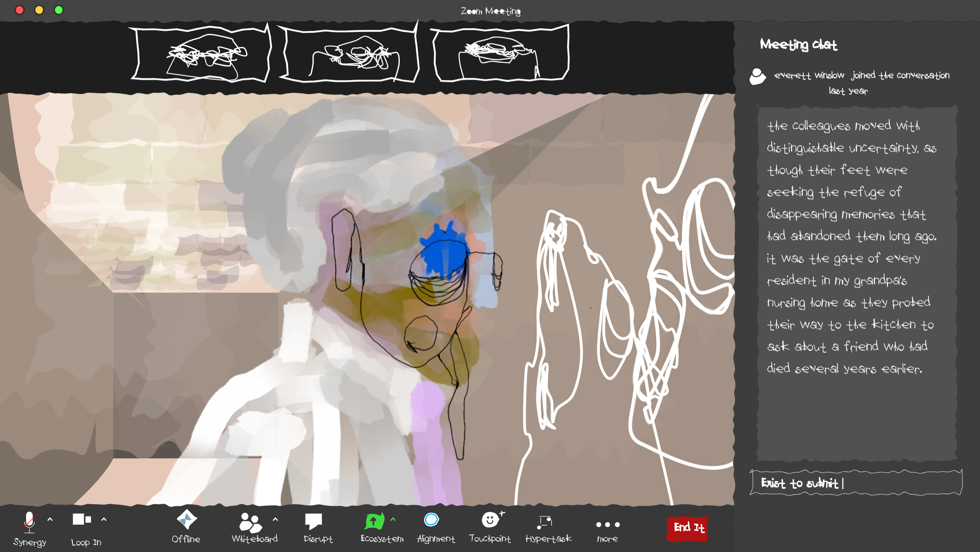The width and height of the screenshot is (980, 552).
Task: Click the Hypertask icon
Action: 545,521
